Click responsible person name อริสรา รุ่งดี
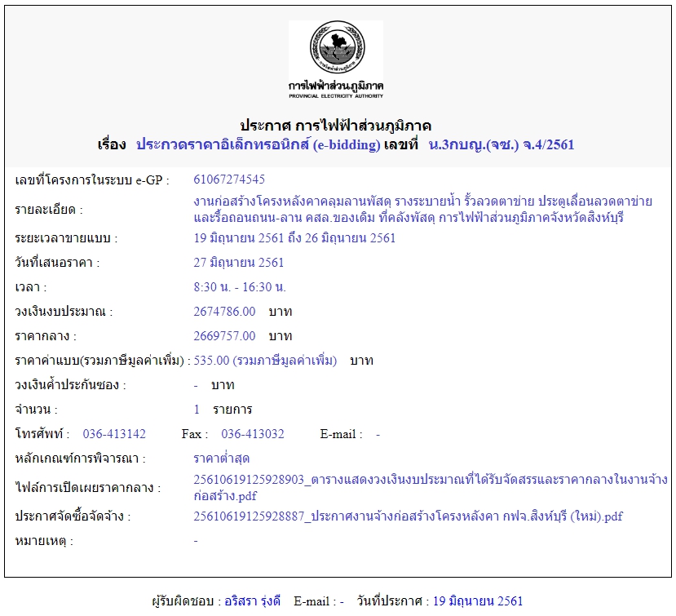The height and width of the screenshot is (616, 676). 252,600
